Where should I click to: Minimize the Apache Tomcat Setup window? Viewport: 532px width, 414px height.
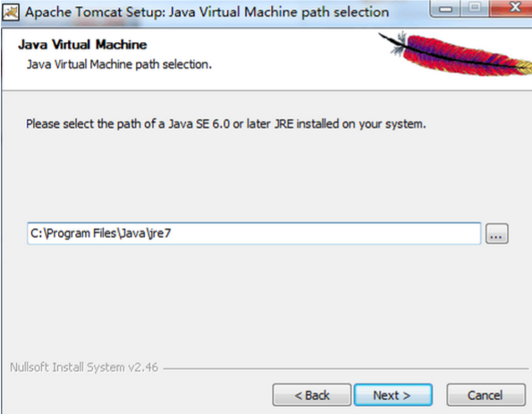pos(445,8)
